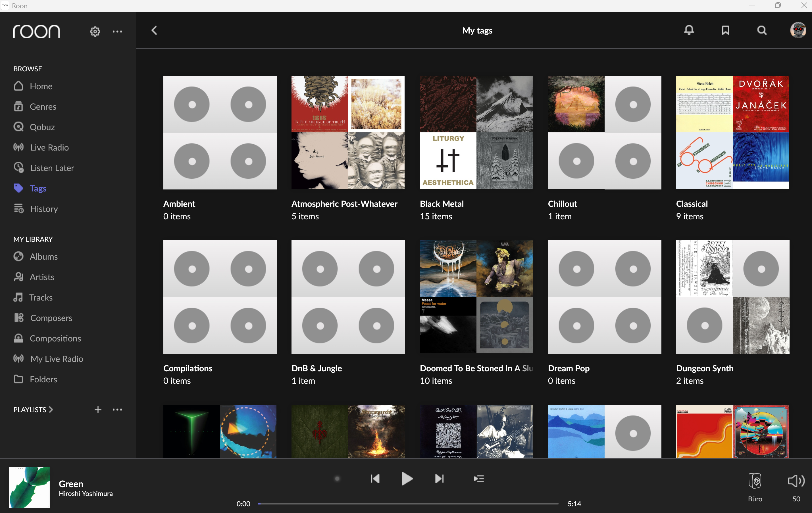This screenshot has width=812, height=513.
Task: Open the Compilations tag
Action: point(188,368)
